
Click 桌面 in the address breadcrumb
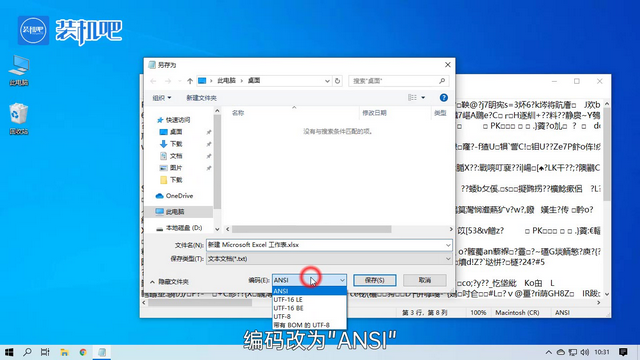point(254,81)
